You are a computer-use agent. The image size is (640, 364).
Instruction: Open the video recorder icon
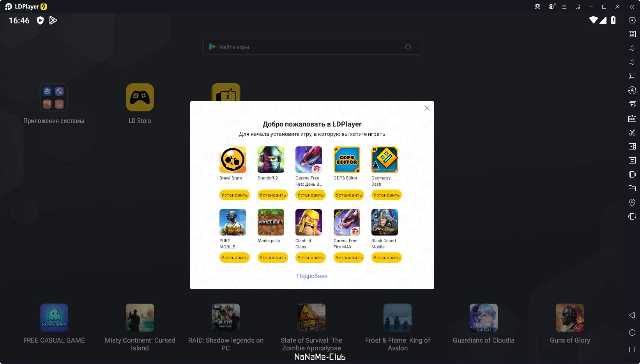632,146
